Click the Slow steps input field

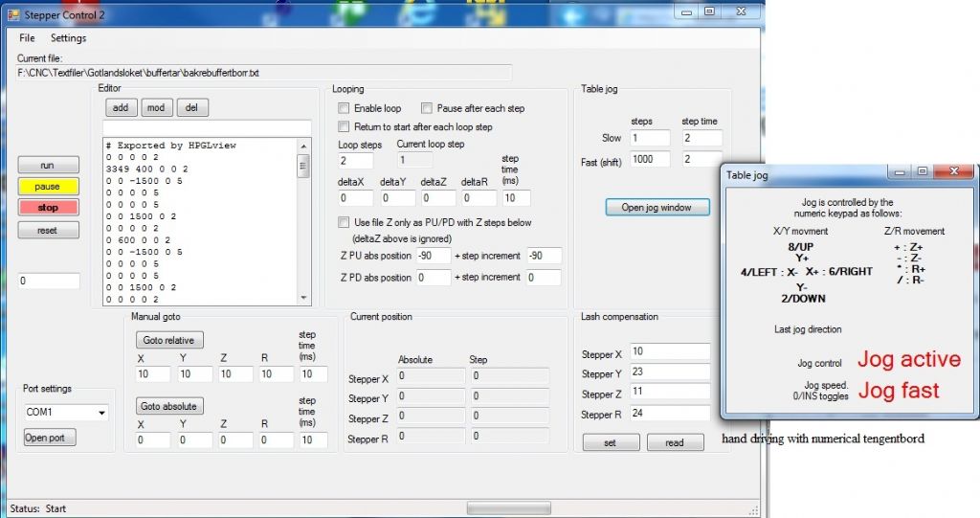(650, 138)
